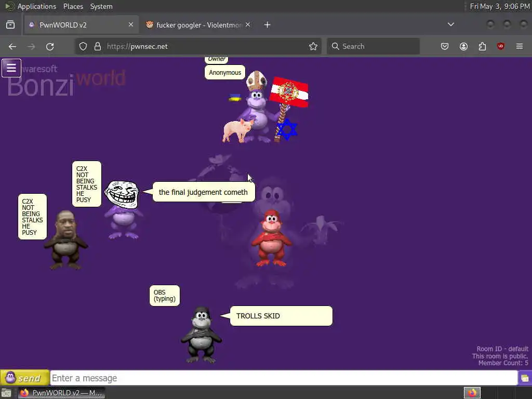Open a new browser tab

point(268,25)
